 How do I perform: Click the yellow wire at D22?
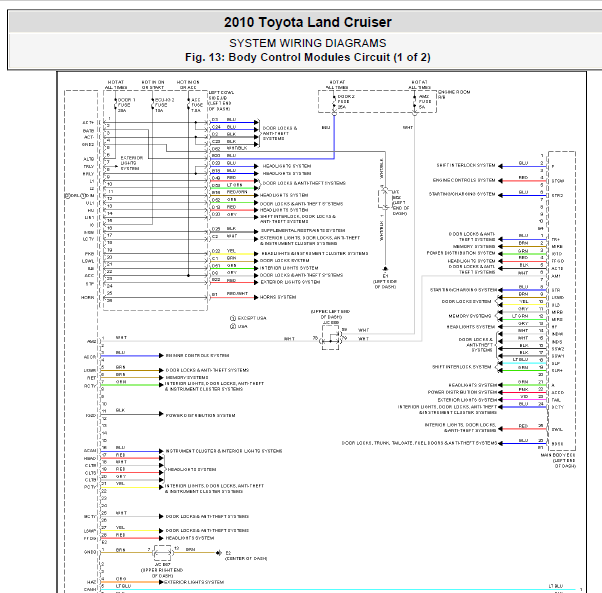pyautogui.click(x=232, y=254)
